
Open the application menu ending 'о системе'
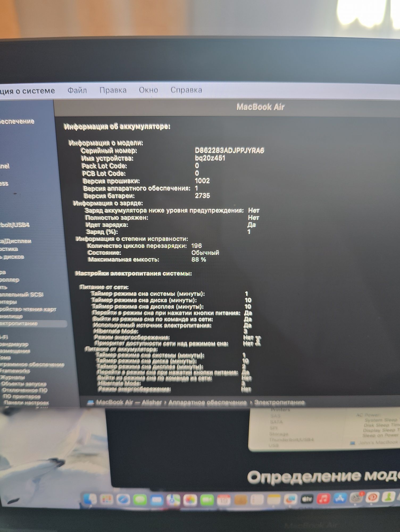pyautogui.click(x=27, y=91)
